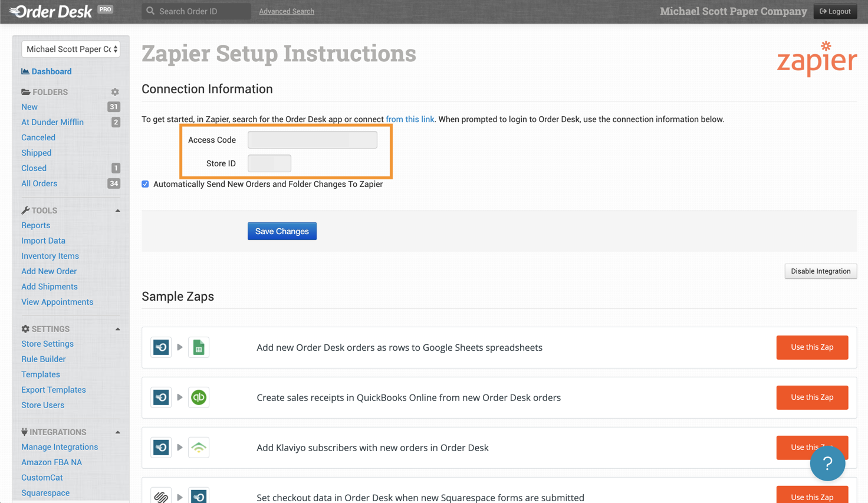Open the Folders settings gear
Viewport: 868px width, 503px height.
point(115,92)
